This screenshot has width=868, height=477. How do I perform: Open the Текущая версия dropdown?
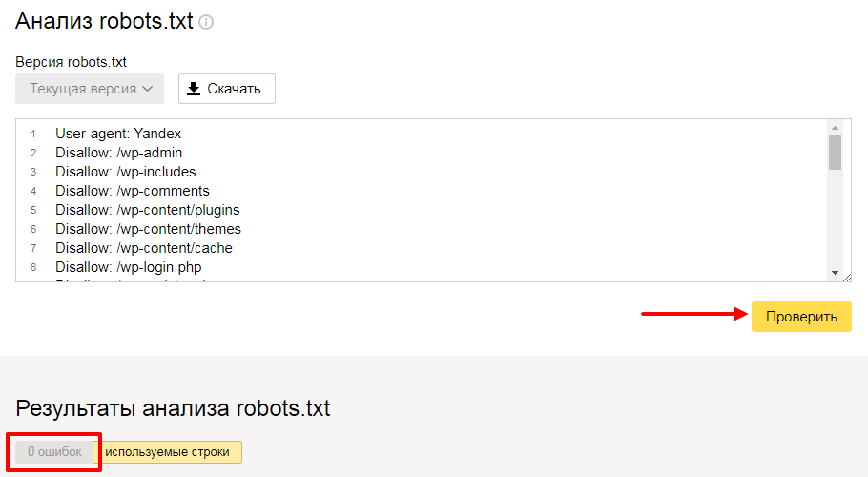coord(90,89)
